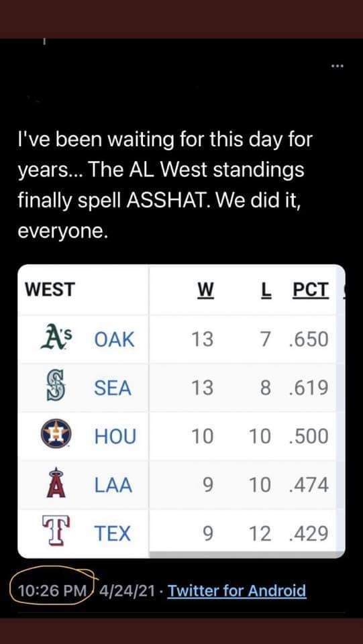Open the OAK team link

pyautogui.click(x=114, y=339)
